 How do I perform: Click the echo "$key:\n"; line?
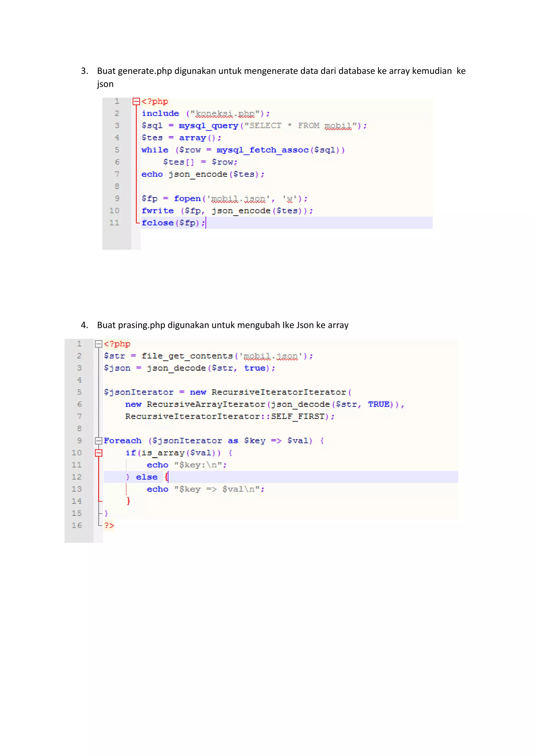coord(187,465)
